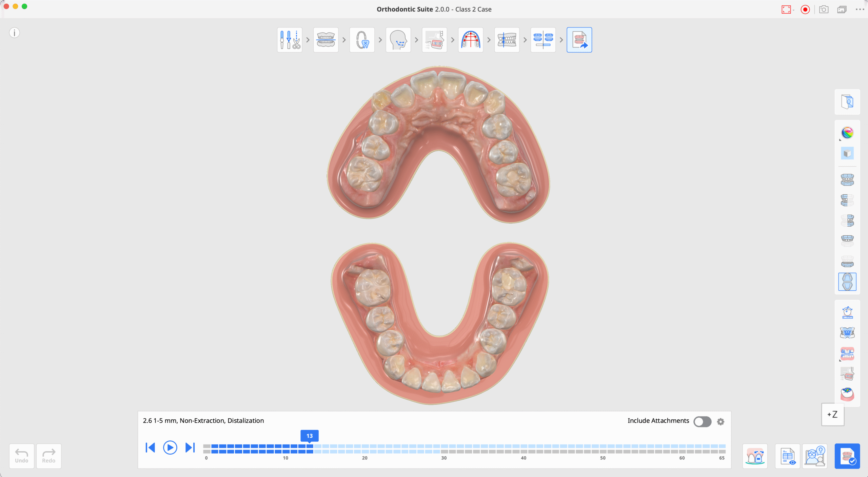Viewport: 868px width, 477px height.
Task: Show right side jaw view
Action: point(847,200)
